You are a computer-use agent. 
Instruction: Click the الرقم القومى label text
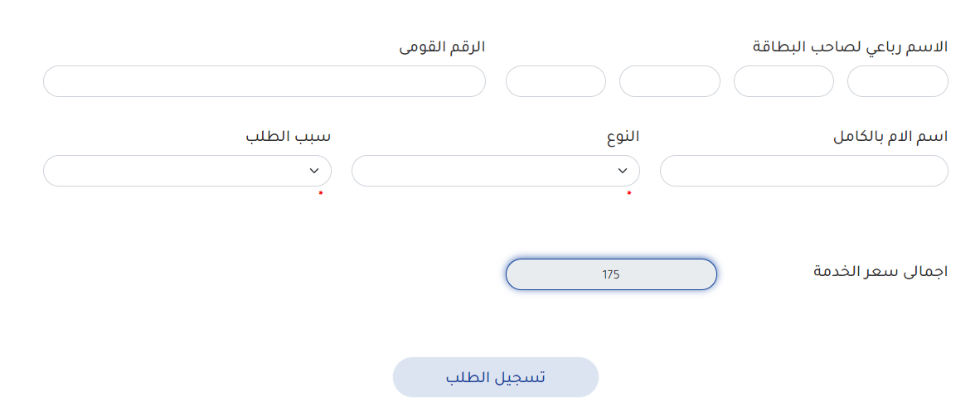[x=442, y=47]
